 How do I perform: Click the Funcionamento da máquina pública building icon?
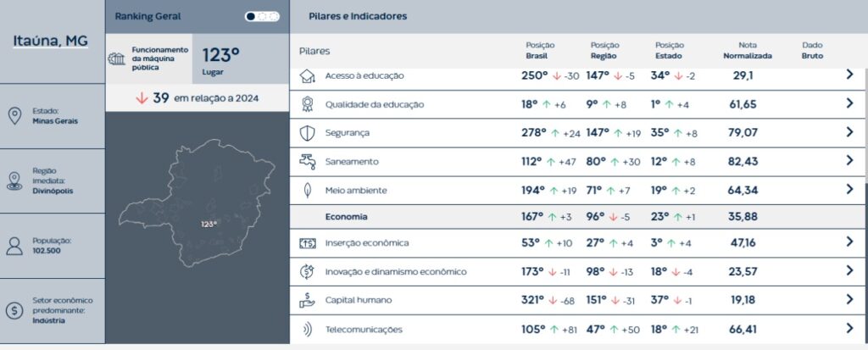(117, 58)
